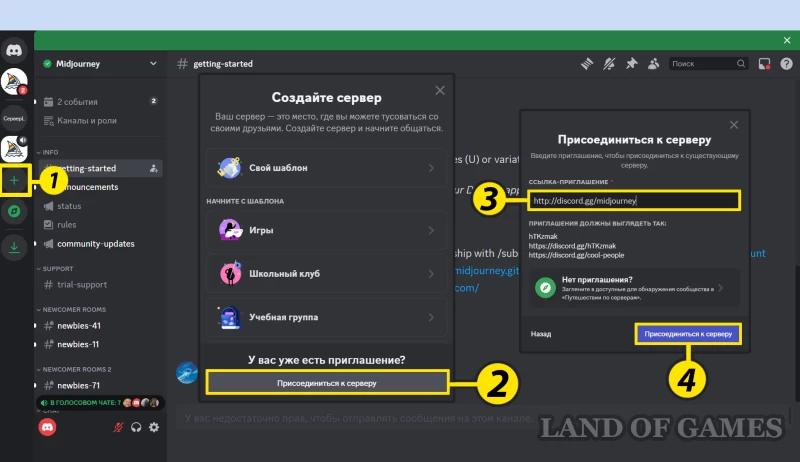
Task: Choose Свой шаблон option
Action: (x=327, y=168)
